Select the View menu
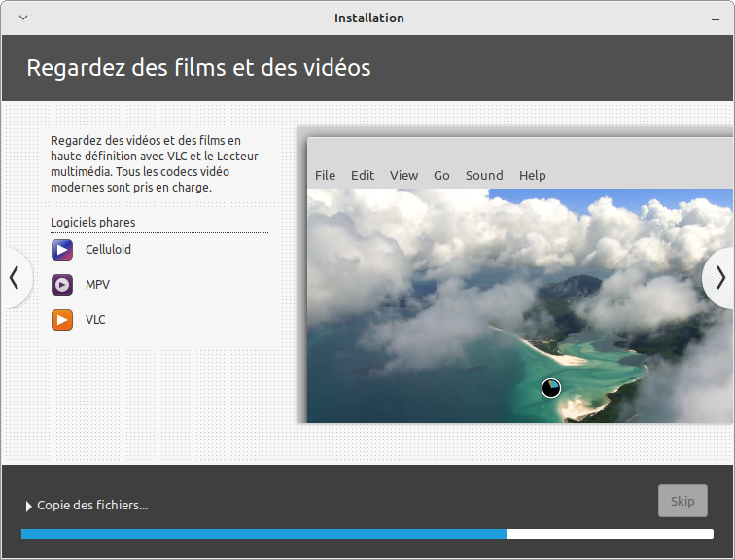Screen dimensions: 735x560 [403, 175]
